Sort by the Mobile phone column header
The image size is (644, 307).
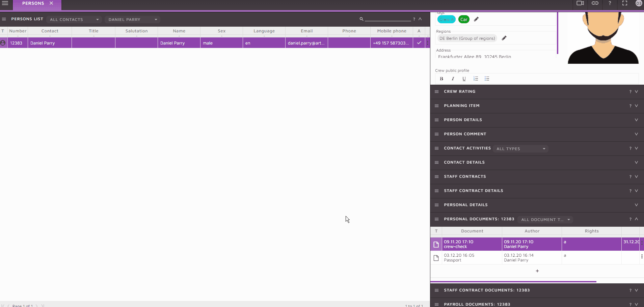pyautogui.click(x=392, y=31)
